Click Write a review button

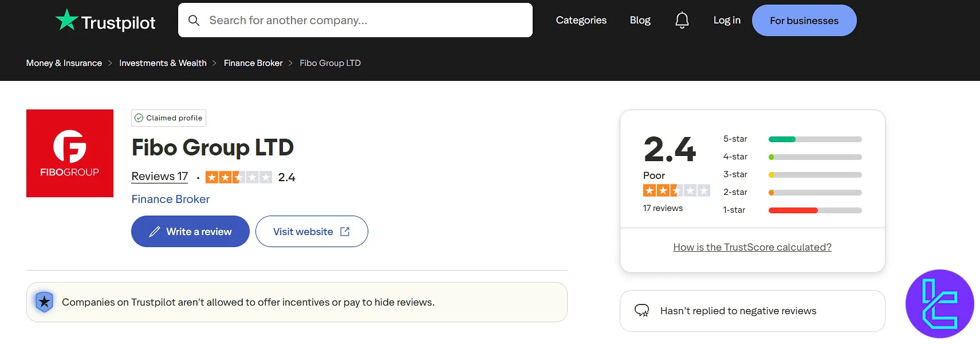[190, 232]
